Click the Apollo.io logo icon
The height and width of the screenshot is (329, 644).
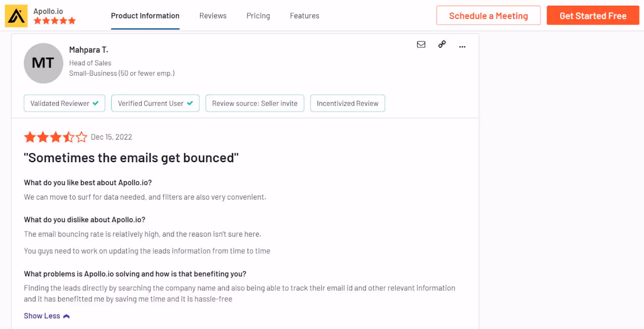[x=16, y=16]
